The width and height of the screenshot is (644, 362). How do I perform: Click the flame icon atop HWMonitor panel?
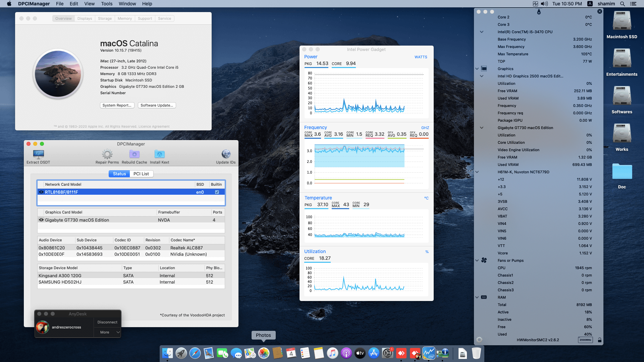(539, 12)
